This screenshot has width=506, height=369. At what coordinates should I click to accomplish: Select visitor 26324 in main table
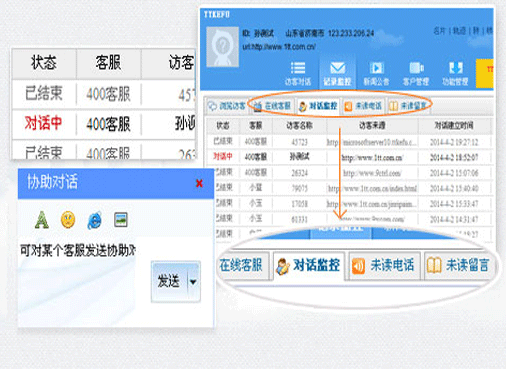coord(299,173)
